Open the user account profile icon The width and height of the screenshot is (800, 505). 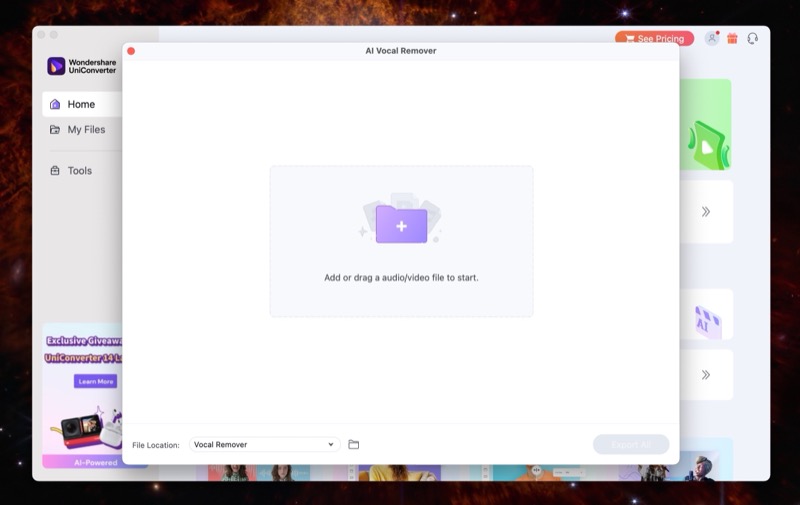tap(712, 38)
